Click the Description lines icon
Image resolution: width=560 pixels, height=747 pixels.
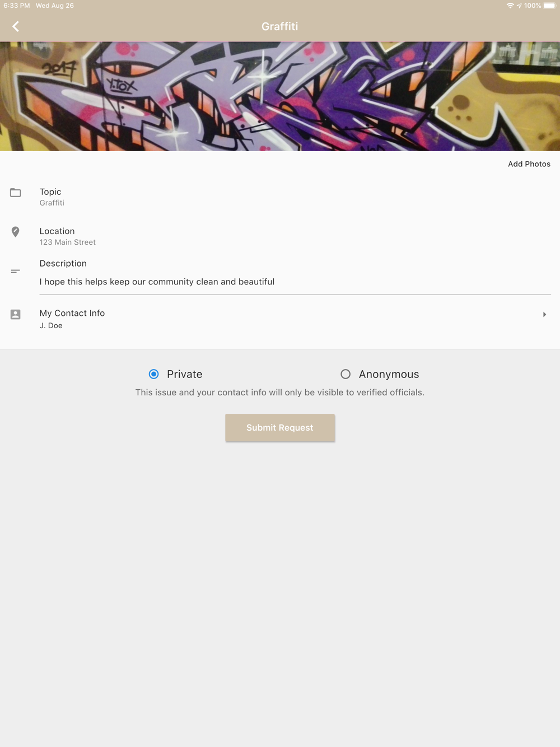coord(16,272)
